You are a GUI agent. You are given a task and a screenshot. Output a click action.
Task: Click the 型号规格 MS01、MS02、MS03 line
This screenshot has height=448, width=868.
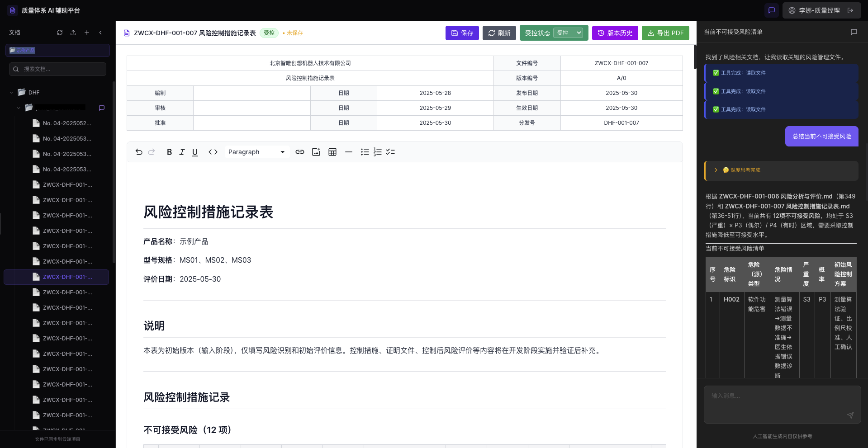point(197,260)
